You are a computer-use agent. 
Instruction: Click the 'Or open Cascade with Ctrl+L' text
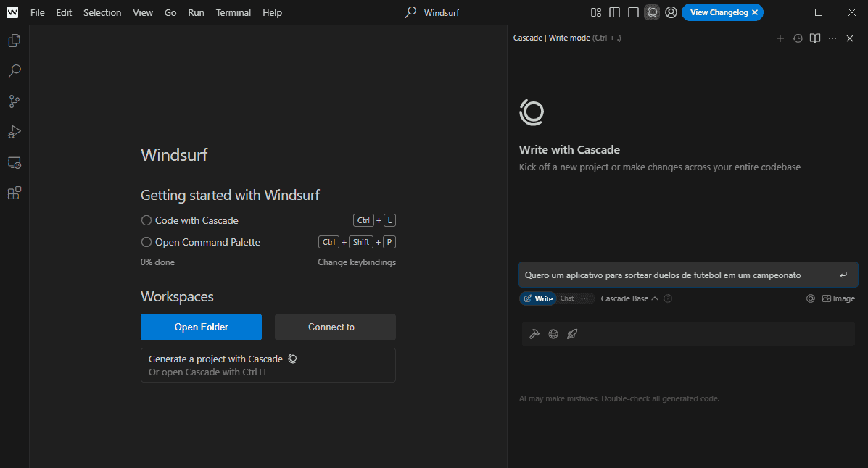point(208,372)
